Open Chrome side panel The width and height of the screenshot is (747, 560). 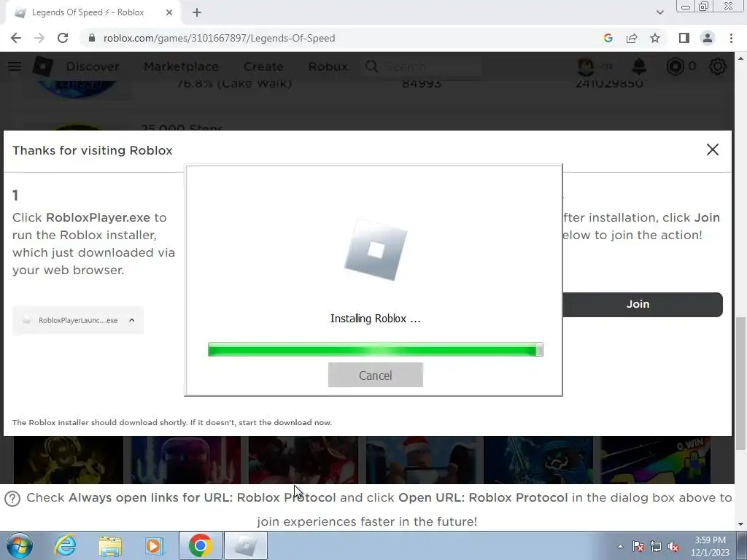click(684, 38)
